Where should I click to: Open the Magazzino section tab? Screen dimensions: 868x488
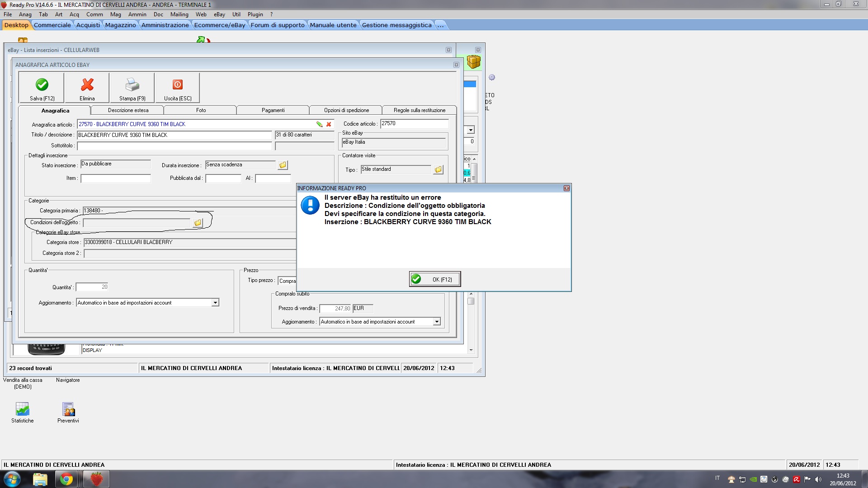pos(120,25)
